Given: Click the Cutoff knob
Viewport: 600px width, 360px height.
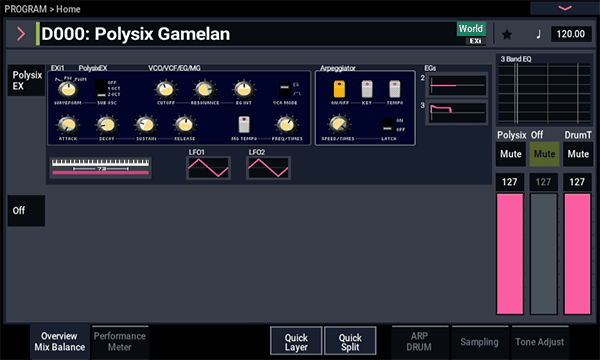Looking at the screenshot, I should click(166, 90).
